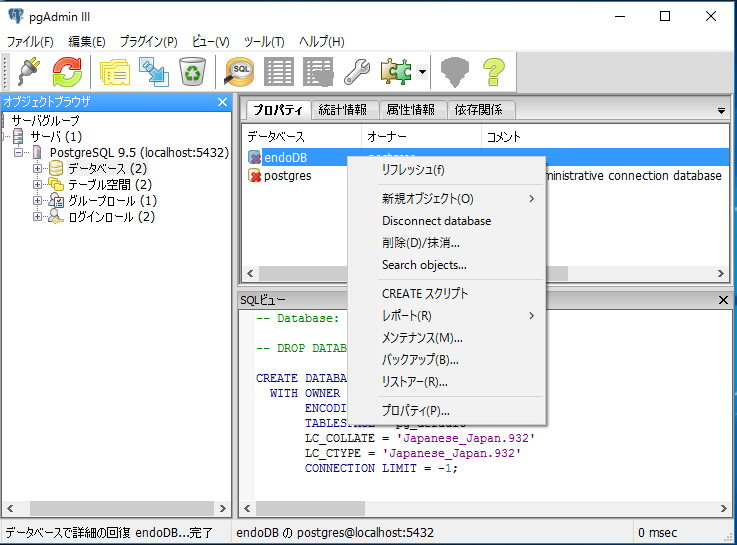Viewport: 737px width, 545px height.
Task: Click the filtered data view icon
Action: pos(318,72)
